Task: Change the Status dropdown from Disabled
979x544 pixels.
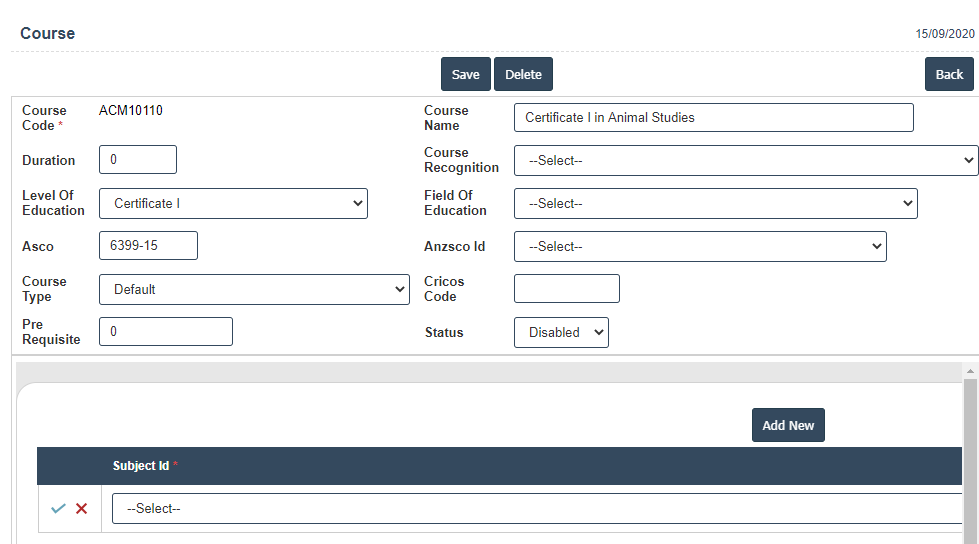Action: coord(560,332)
